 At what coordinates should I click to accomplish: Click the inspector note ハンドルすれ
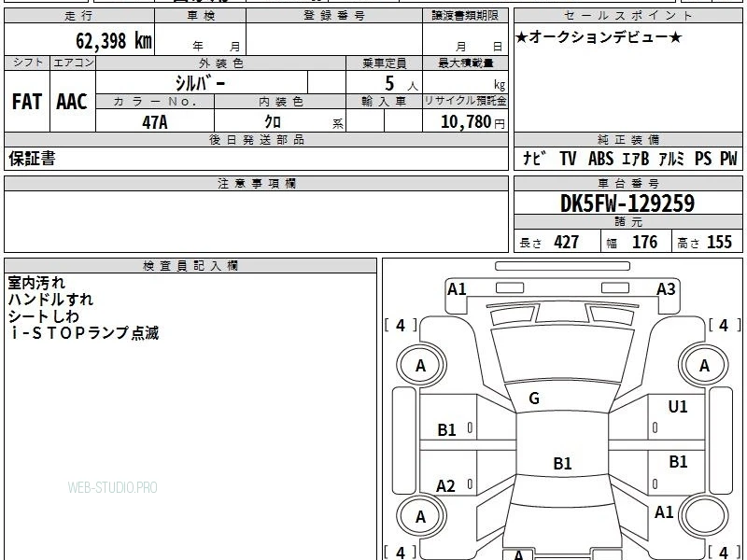(x=50, y=299)
